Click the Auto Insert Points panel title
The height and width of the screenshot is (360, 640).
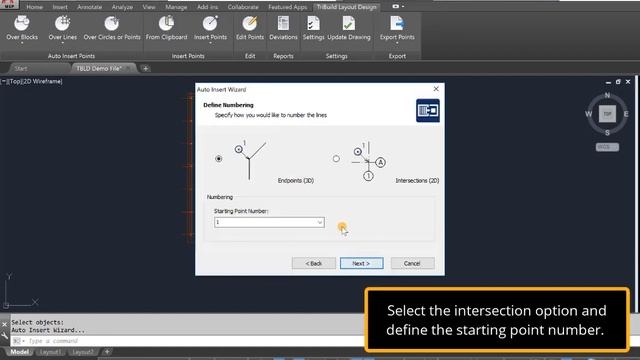[71, 56]
